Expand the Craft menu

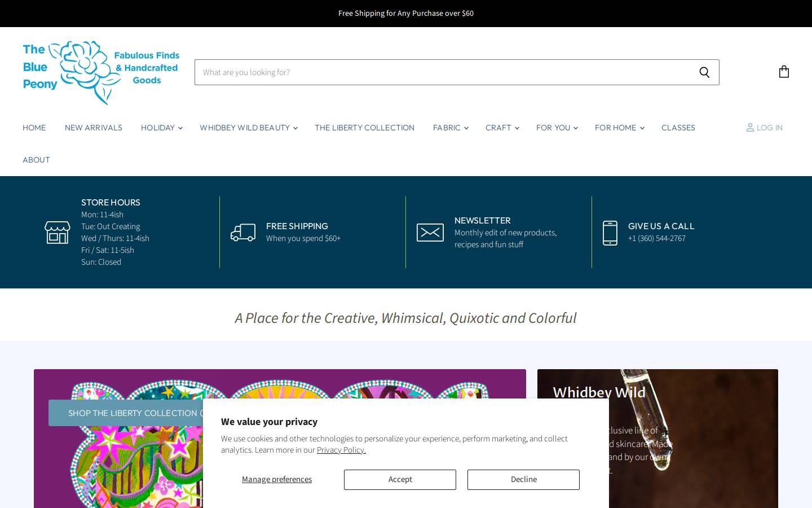pos(502,128)
